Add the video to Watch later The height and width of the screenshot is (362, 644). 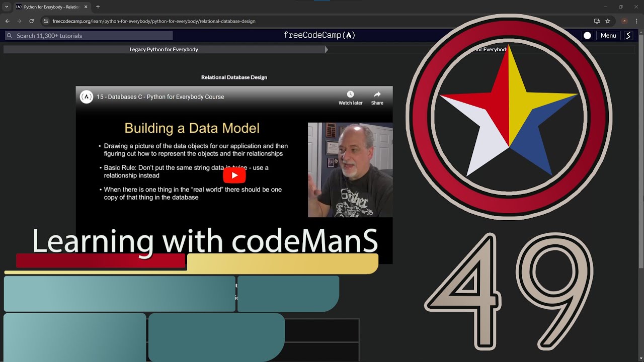(x=350, y=98)
